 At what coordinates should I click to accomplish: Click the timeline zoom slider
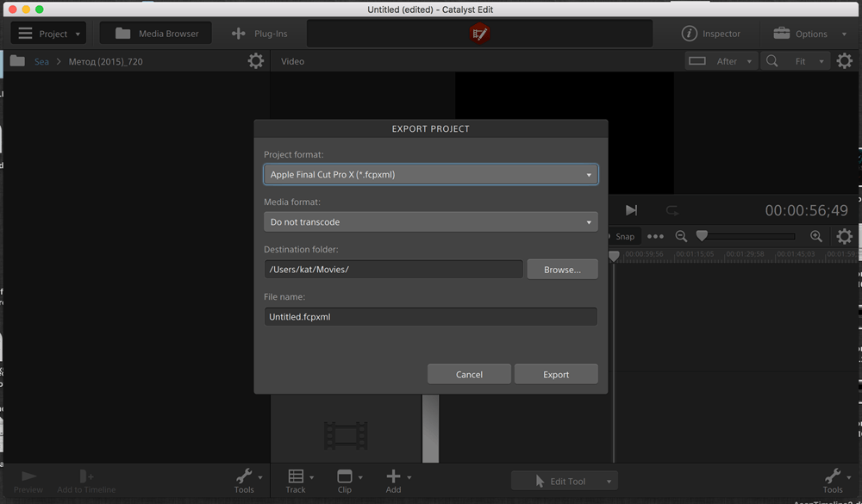746,236
